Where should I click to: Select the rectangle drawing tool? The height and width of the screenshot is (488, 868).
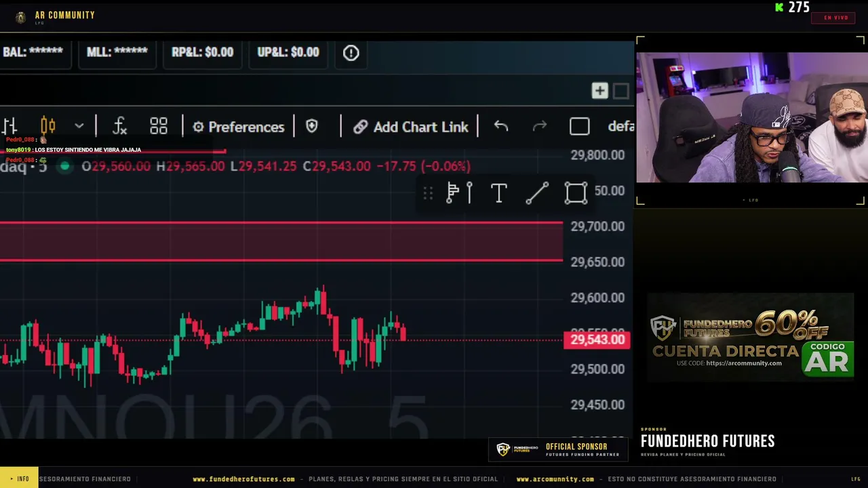point(576,193)
